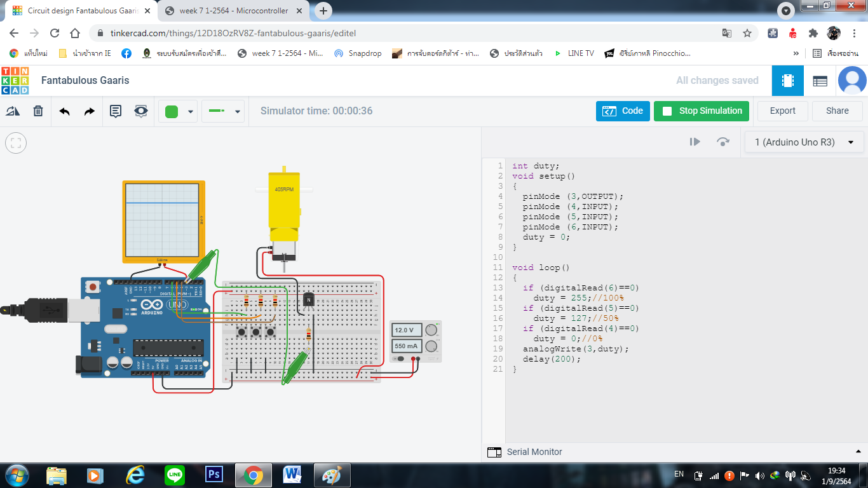This screenshot has height=488, width=868.
Task: Switch to the week 7 1-2564 tab
Action: tap(234, 11)
